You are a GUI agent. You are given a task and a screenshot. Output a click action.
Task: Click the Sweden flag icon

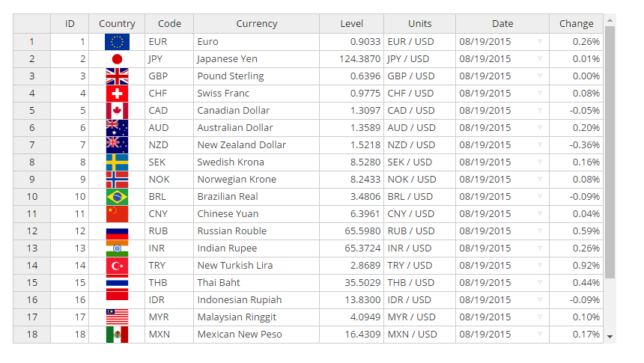point(117,162)
